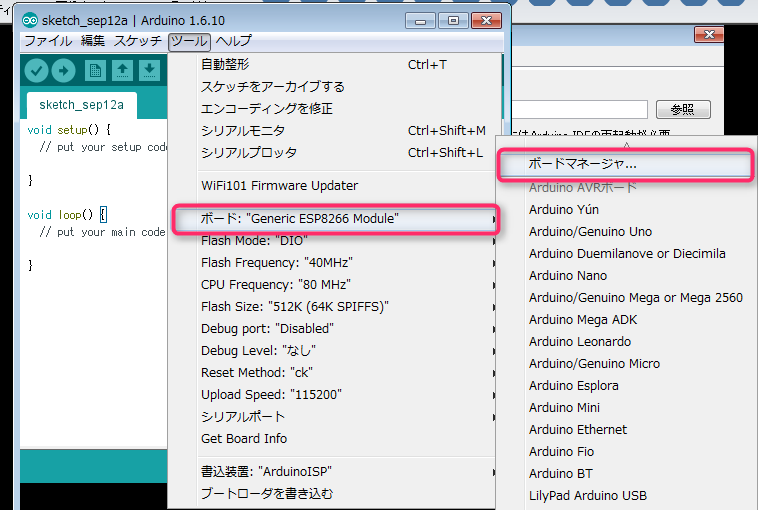Click the void setup() code line
The image size is (758, 510).
[x=69, y=130]
